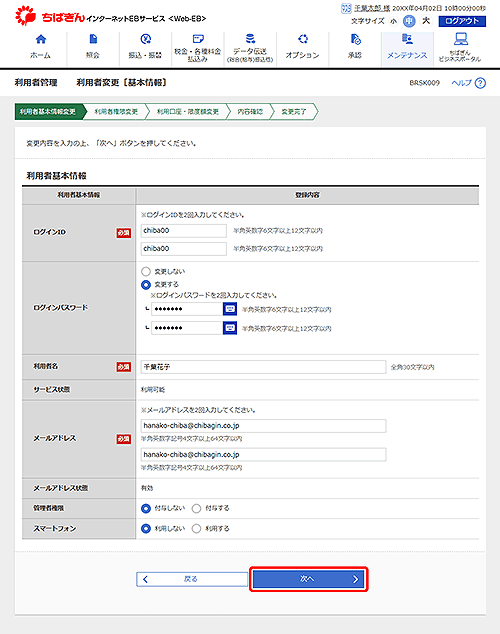Click the ヘルプ question mark icon
500x634 pixels.
480,83
